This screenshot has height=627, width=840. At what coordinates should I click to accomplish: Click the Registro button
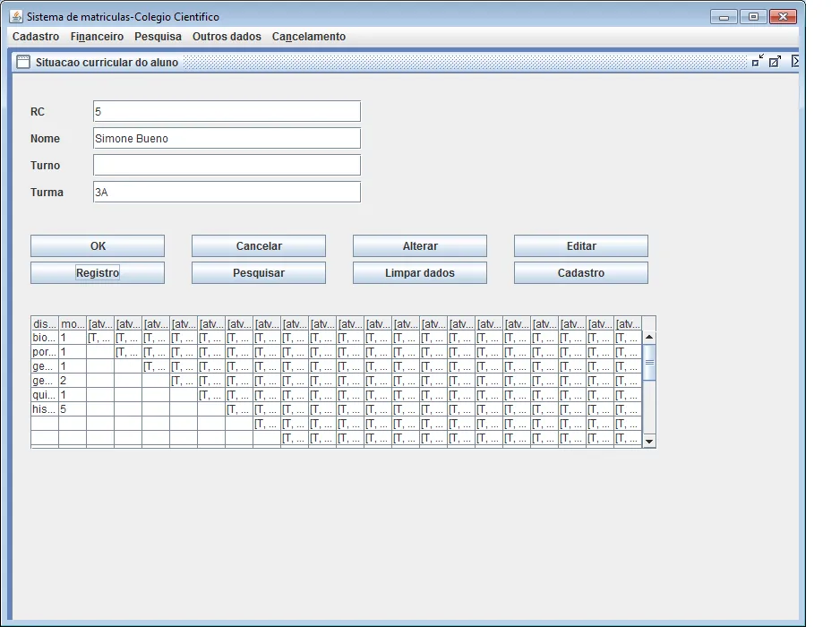click(98, 273)
